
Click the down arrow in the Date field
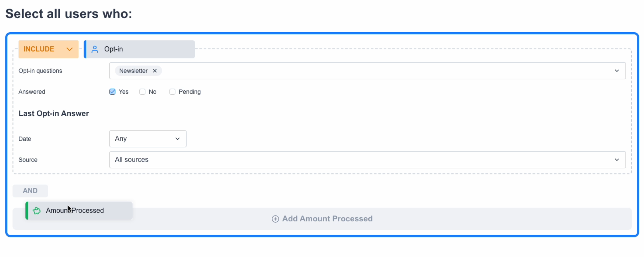[178, 139]
